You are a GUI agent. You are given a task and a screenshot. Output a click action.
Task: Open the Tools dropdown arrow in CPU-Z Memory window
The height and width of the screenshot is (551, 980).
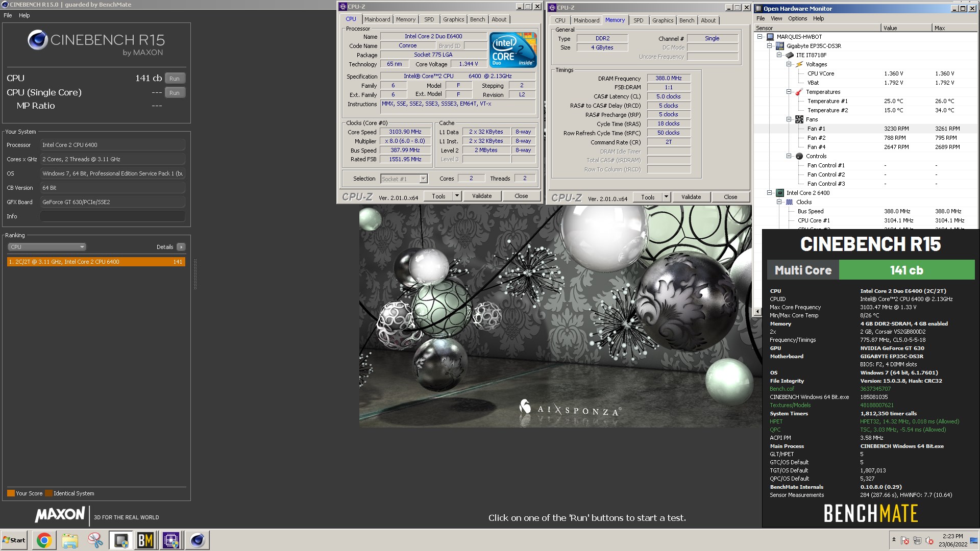[x=666, y=197]
